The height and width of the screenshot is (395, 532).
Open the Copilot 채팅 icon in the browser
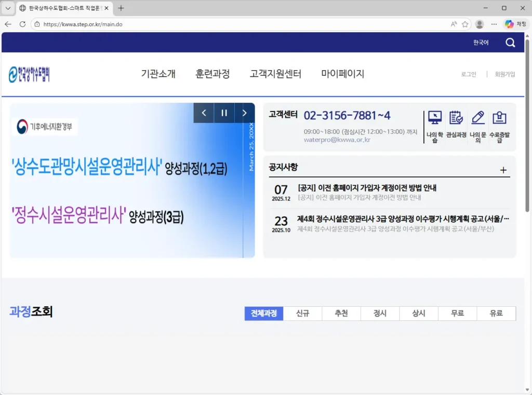tap(509, 24)
